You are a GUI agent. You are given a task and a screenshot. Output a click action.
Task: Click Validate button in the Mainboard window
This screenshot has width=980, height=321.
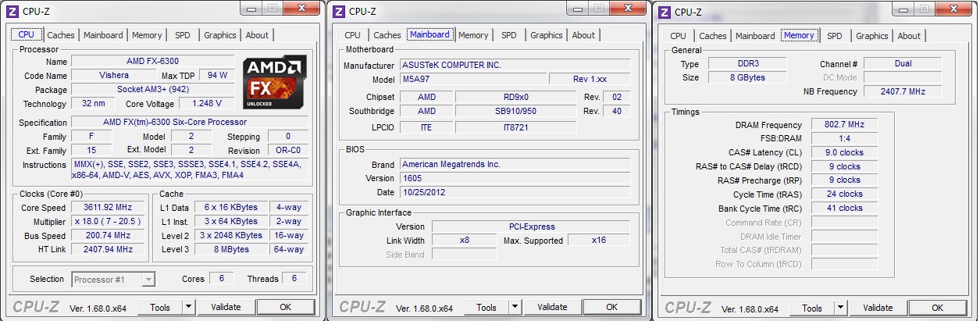552,307
